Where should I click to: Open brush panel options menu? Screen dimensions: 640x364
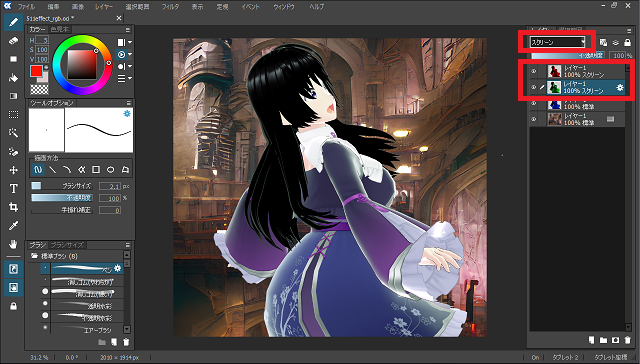pos(128,245)
